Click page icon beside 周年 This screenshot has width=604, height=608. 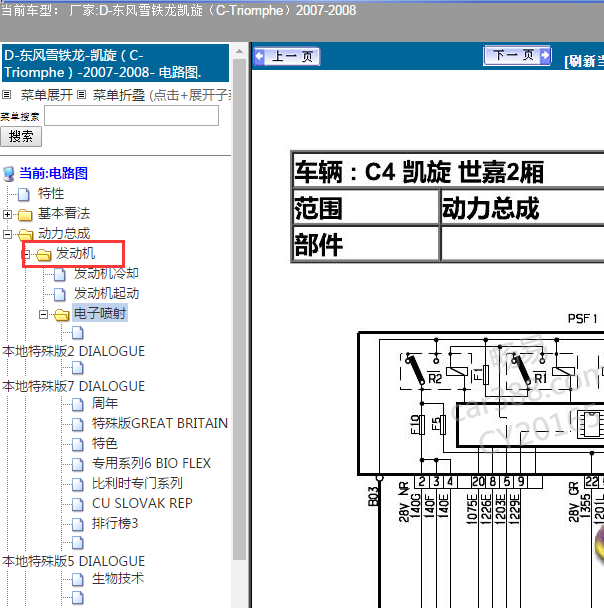coord(78,404)
